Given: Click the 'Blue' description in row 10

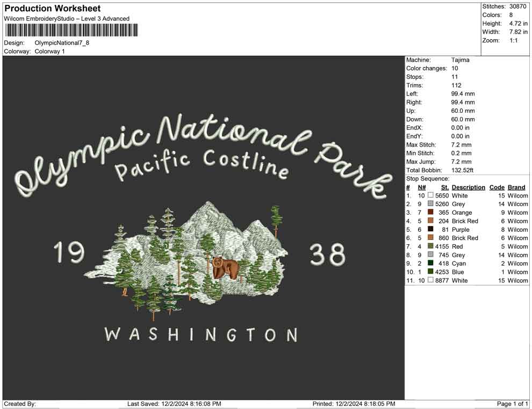Looking at the screenshot, I should pyautogui.click(x=458, y=272).
